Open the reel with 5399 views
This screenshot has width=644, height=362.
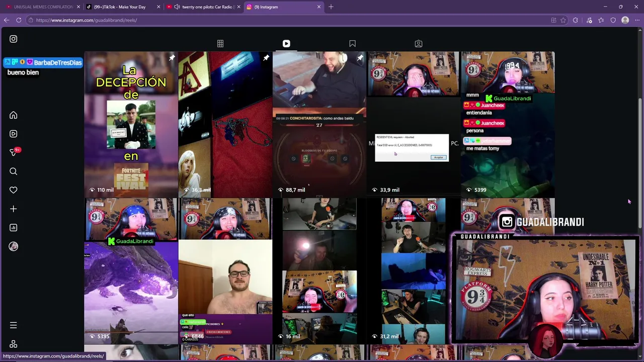(x=508, y=124)
